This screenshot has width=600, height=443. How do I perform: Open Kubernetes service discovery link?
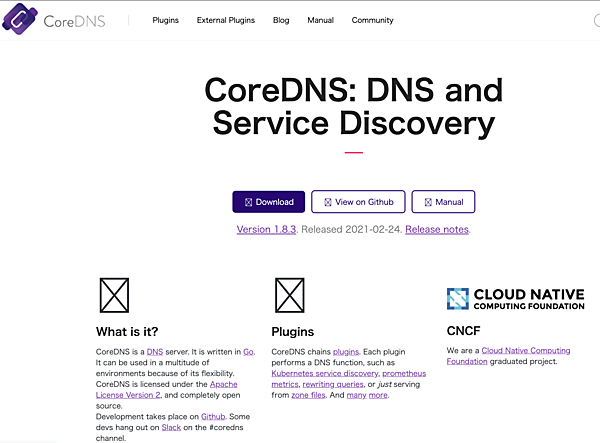tap(324, 373)
